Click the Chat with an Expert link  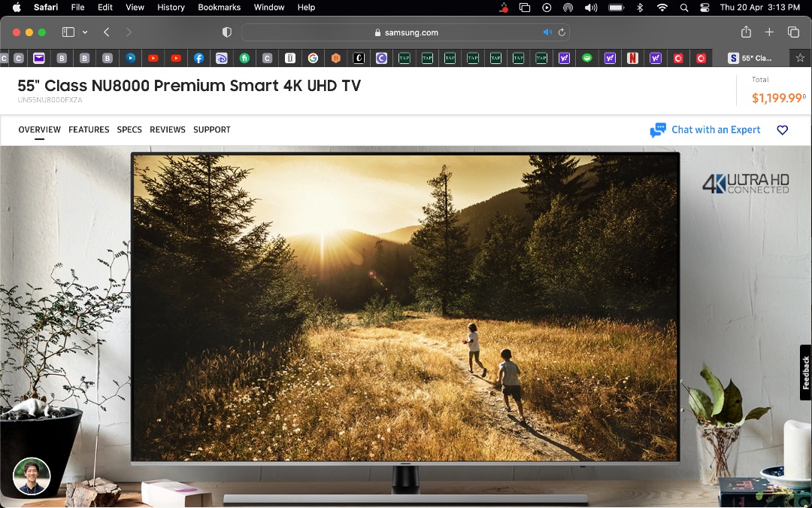tap(715, 129)
